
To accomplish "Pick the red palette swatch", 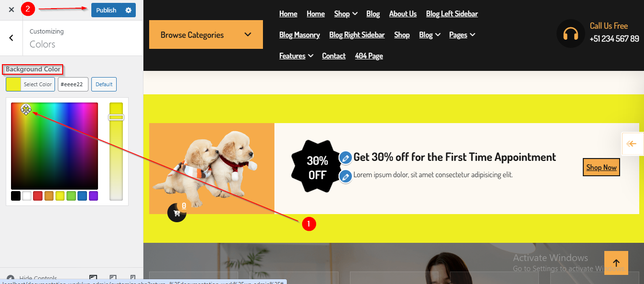I will [37, 196].
